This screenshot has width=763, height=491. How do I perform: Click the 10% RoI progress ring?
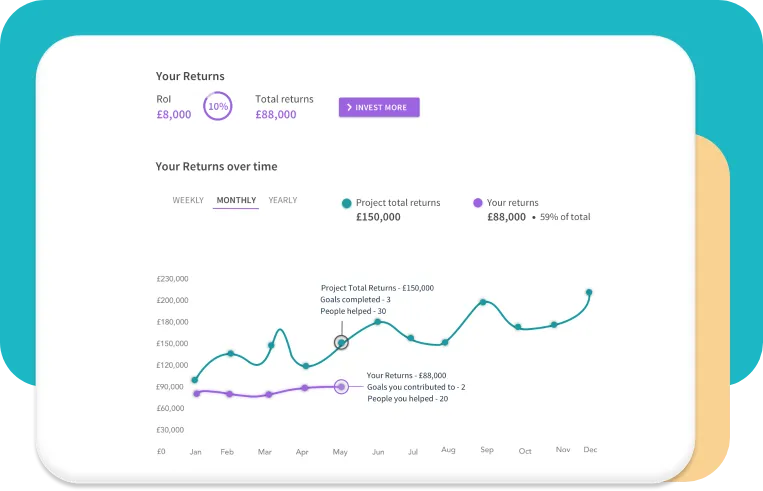coord(218,106)
